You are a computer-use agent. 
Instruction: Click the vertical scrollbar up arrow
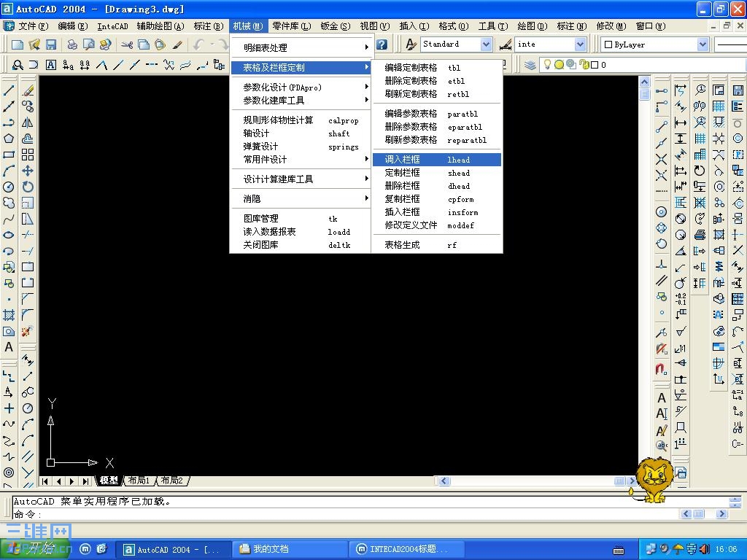644,82
